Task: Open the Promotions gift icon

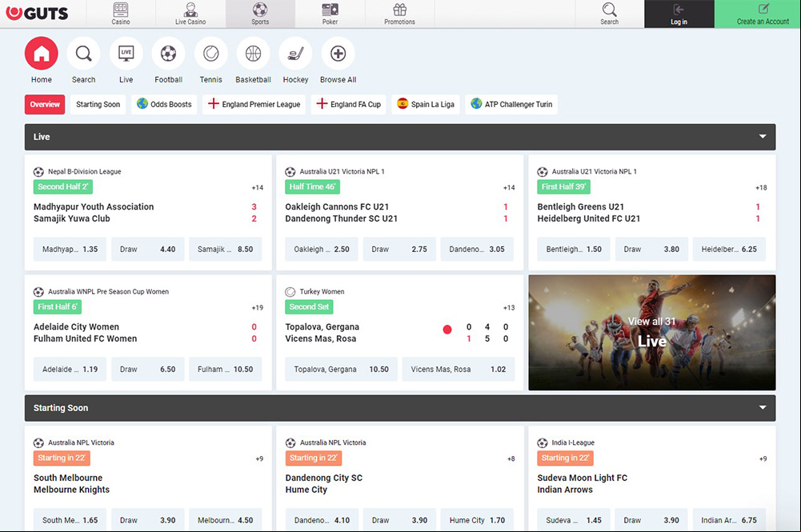Action: point(399,14)
